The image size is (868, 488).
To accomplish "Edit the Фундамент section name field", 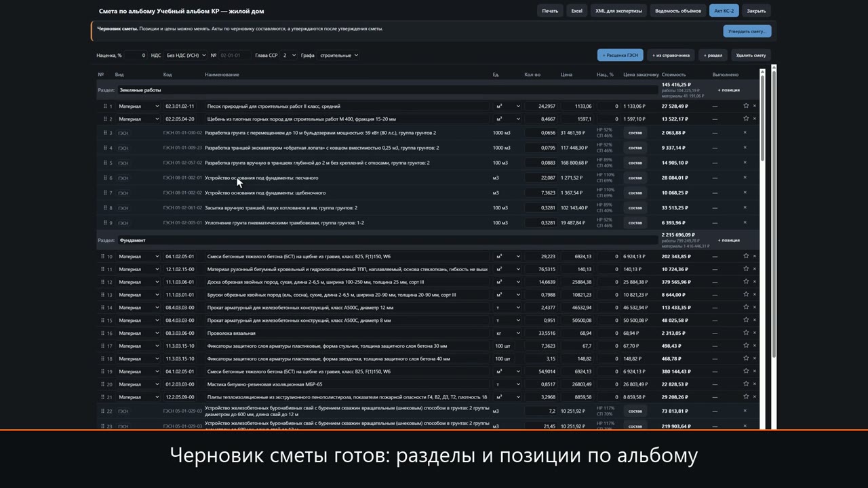I will point(387,241).
